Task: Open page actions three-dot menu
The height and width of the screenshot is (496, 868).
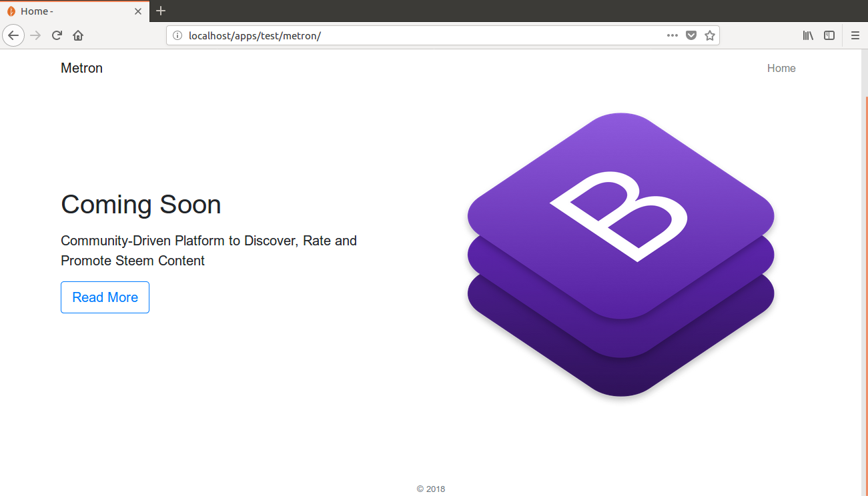Action: click(673, 35)
